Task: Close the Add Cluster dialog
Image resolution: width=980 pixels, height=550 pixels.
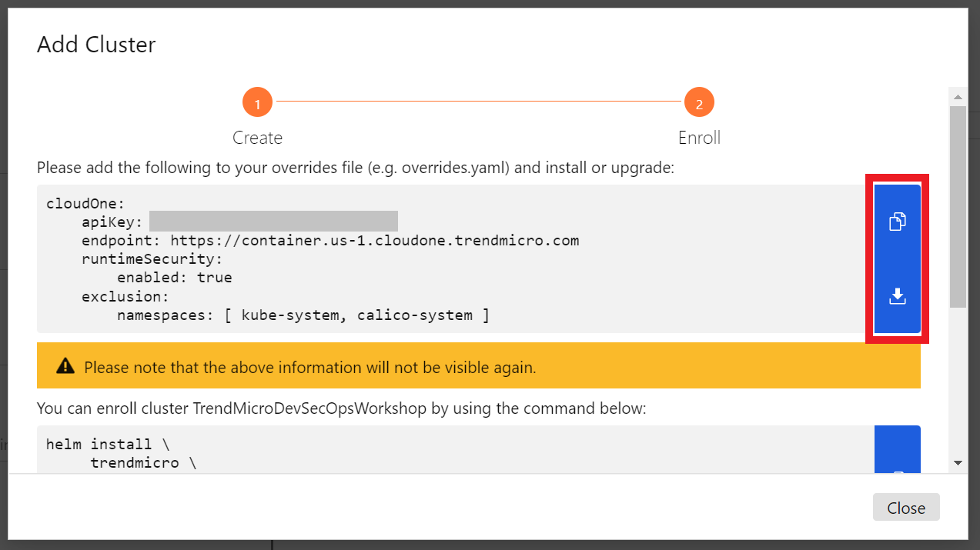Action: point(906,508)
